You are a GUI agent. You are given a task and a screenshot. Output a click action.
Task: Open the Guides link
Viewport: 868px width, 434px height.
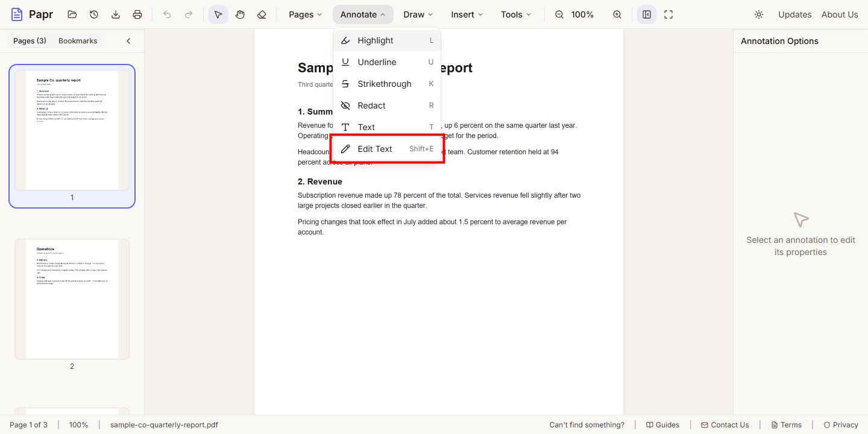click(x=662, y=425)
